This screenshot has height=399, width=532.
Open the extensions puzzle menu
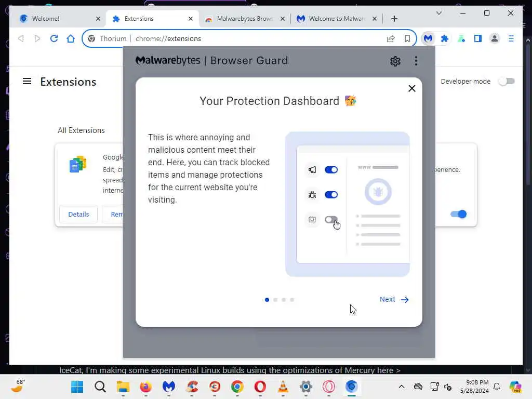tap(445, 38)
